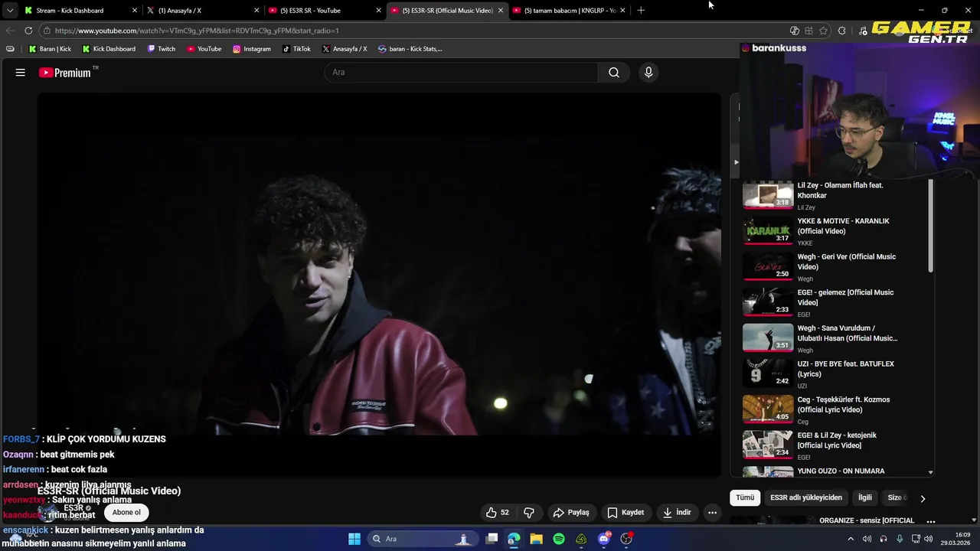Play Wegh - Geri Ver music video

pyautogui.click(x=835, y=267)
